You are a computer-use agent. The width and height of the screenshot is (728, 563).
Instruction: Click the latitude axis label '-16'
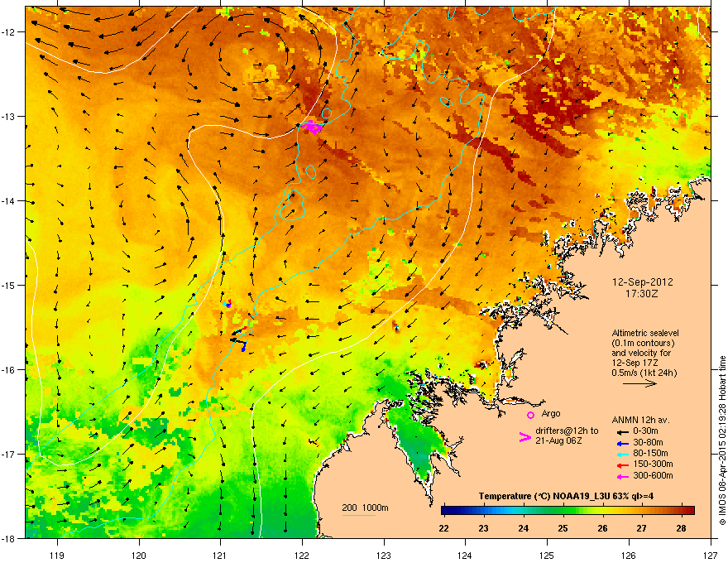[x=8, y=370]
